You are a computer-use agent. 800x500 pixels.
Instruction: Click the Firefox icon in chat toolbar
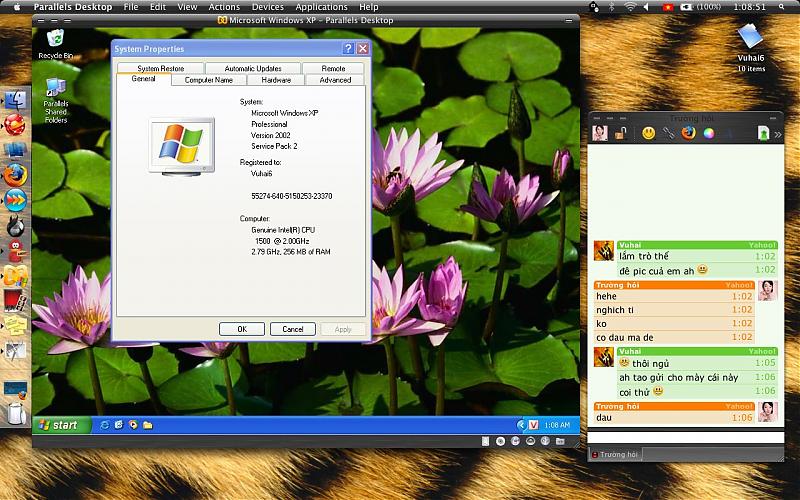click(688, 133)
